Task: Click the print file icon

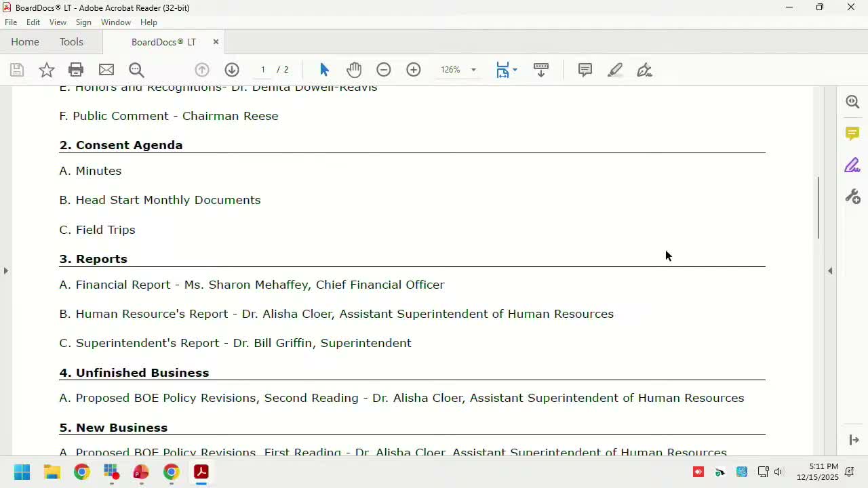Action: 76,70
